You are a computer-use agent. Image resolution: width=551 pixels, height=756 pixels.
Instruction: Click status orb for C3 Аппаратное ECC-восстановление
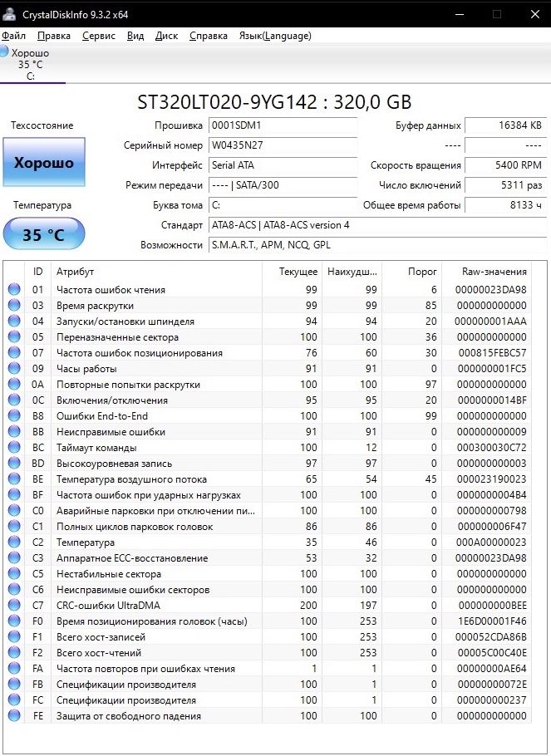click(x=14, y=557)
